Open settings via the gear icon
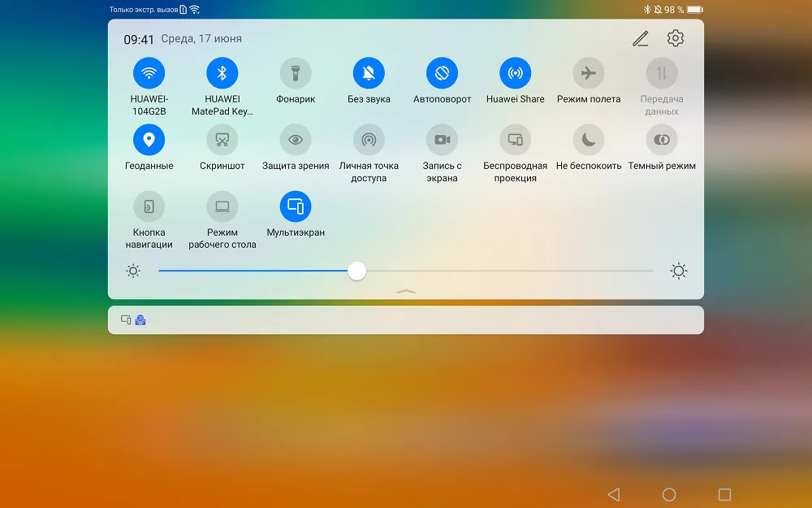The height and width of the screenshot is (508, 812). [x=676, y=38]
